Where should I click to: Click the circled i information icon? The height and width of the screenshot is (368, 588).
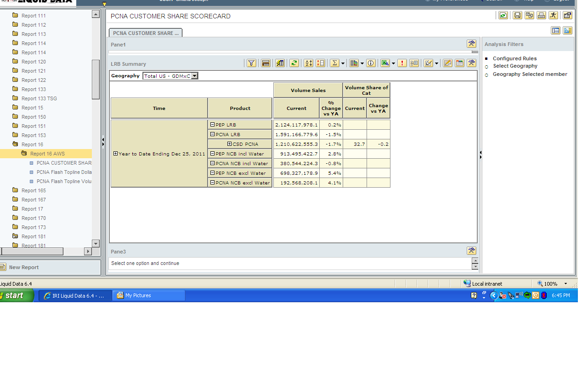(371, 63)
